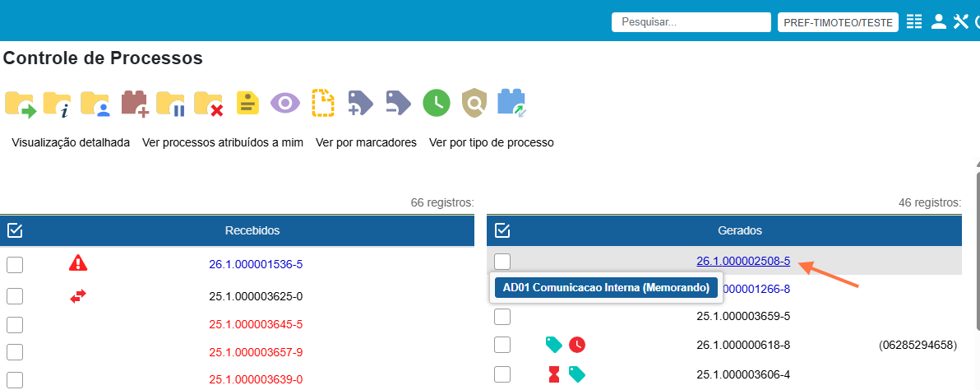Switch to Visualização detalhada view

pyautogui.click(x=71, y=142)
